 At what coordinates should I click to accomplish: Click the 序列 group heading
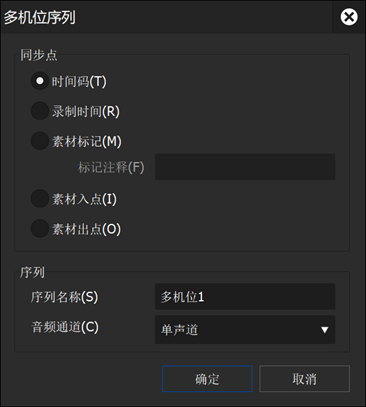(x=32, y=272)
